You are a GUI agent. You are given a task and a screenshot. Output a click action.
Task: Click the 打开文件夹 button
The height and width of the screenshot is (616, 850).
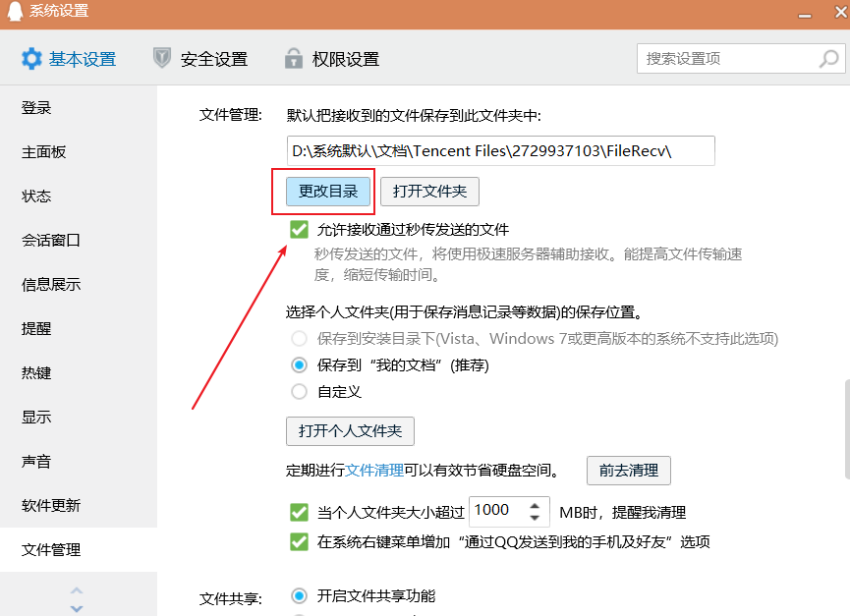[429, 192]
